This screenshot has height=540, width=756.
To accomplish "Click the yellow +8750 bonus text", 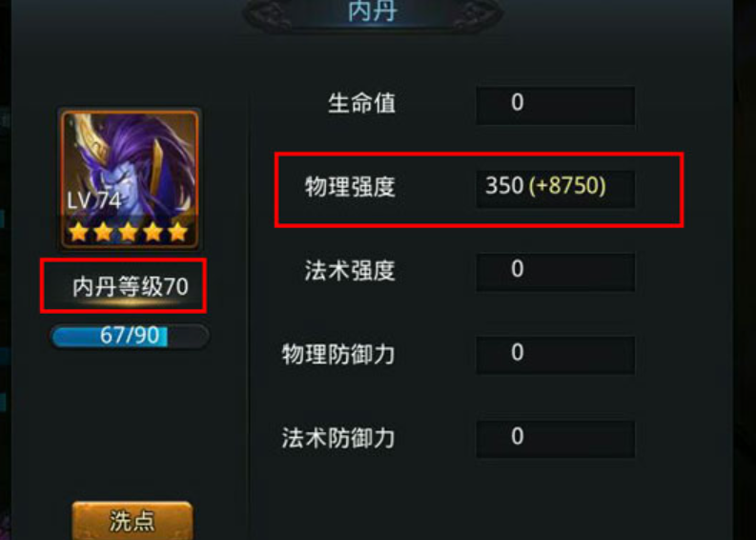I will pyautogui.click(x=567, y=186).
